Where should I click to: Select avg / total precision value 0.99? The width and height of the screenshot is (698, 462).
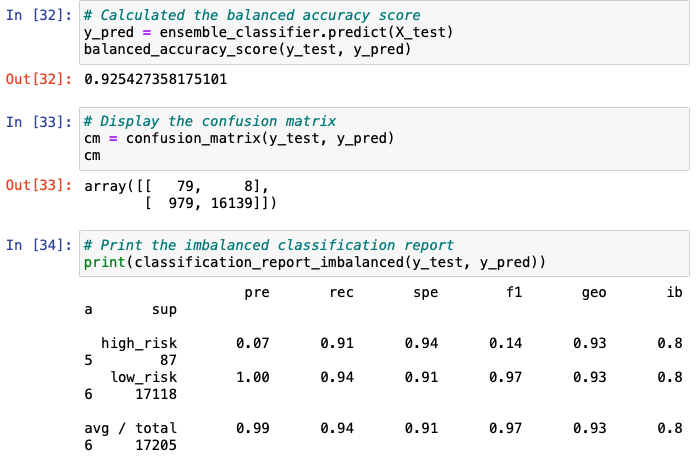point(252,428)
